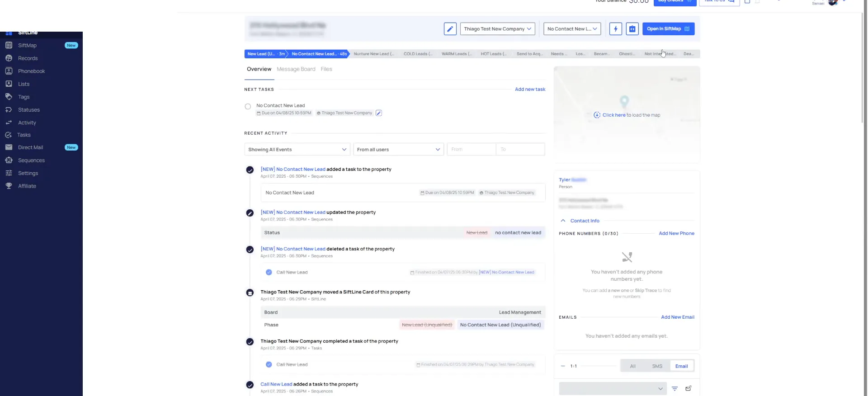
Task: Open Statuses via its sidebar icon
Action: click(x=9, y=110)
